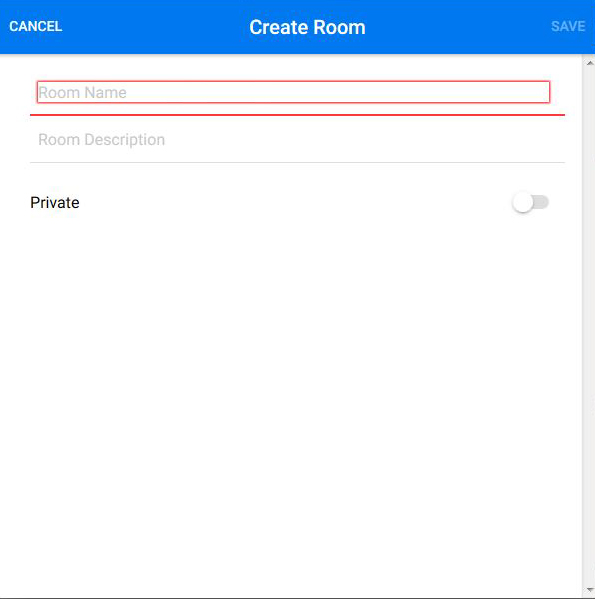The image size is (595, 599).
Task: Click SAVE to create the room
Action: click(568, 26)
